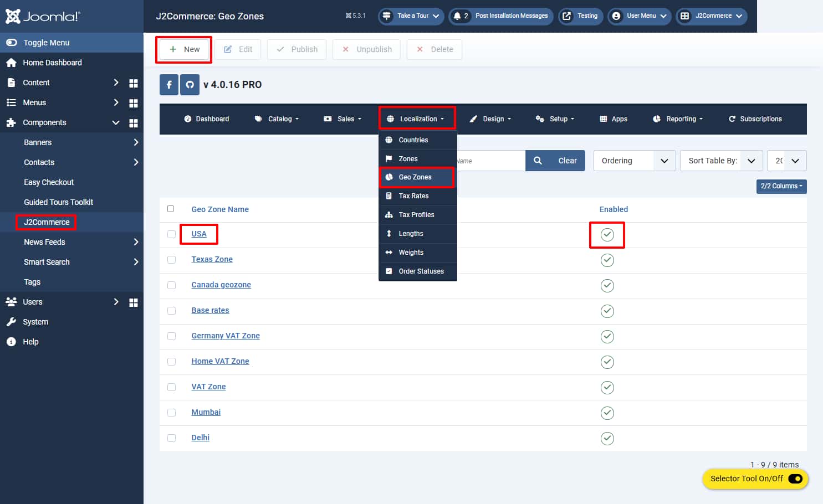Toggle enabled status for Germany VAT Zone
The height and width of the screenshot is (504, 823).
coord(607,337)
